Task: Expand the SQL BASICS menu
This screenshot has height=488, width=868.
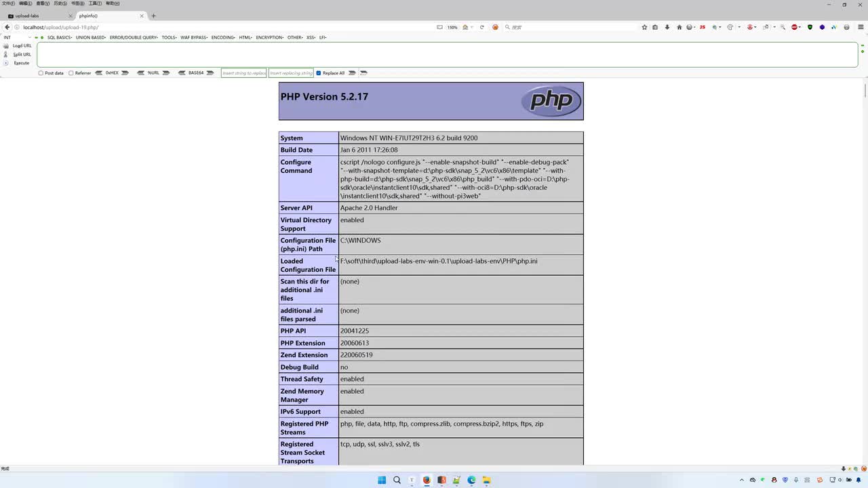Action: click(x=60, y=37)
